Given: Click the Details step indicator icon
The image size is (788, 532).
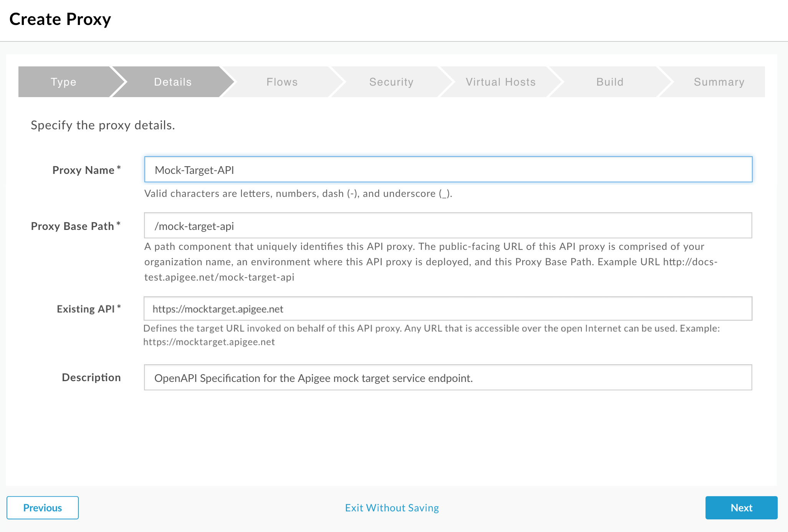Looking at the screenshot, I should [172, 82].
